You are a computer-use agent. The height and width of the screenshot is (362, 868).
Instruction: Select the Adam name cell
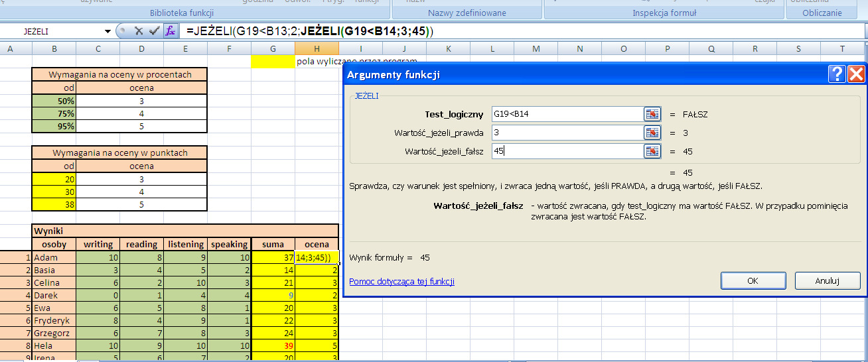click(54, 257)
